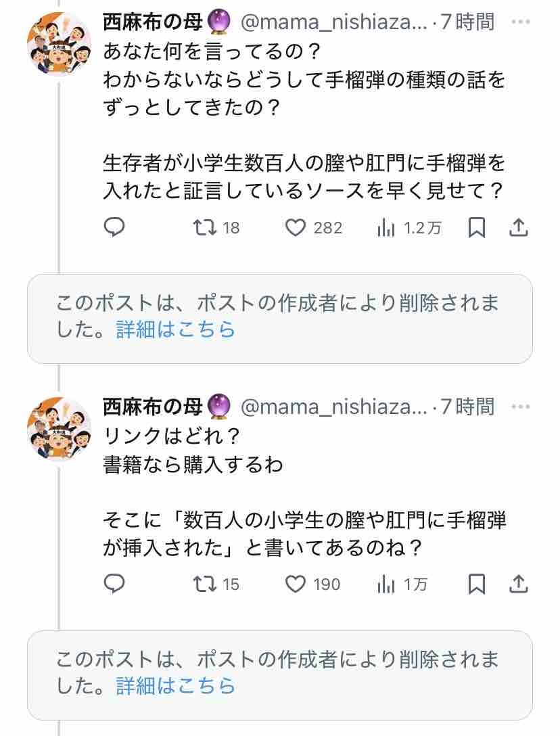Open @mama_nishiaza handle on second post
Screen dimensions: 560x736
pos(333,407)
